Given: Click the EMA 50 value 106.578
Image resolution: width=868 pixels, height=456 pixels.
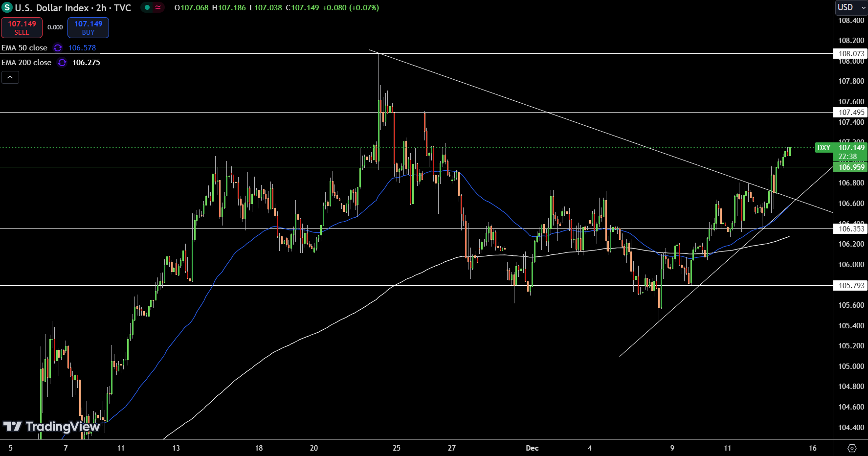Looking at the screenshot, I should tap(82, 48).
